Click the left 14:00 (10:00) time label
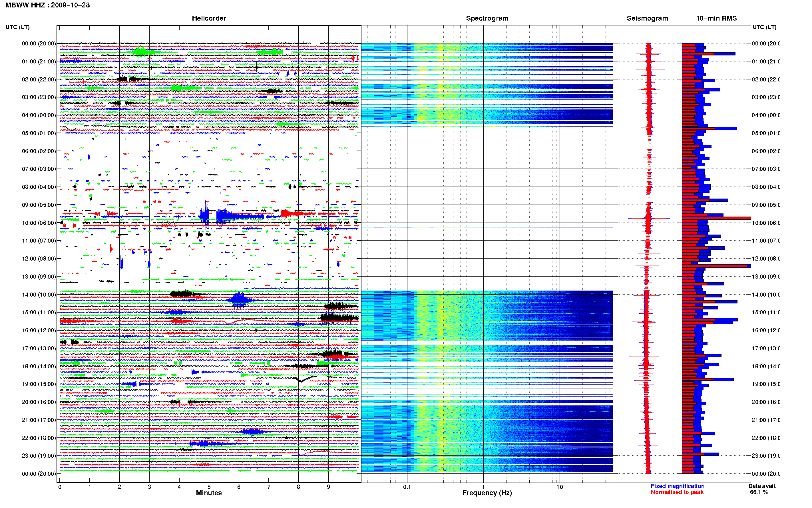Viewport: 812px width, 508px height. pyautogui.click(x=39, y=294)
